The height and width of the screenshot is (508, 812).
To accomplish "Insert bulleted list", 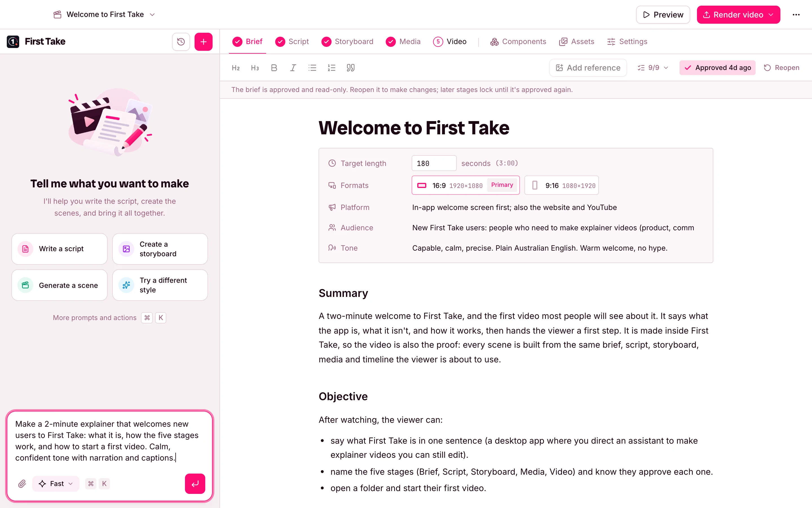I will (312, 68).
